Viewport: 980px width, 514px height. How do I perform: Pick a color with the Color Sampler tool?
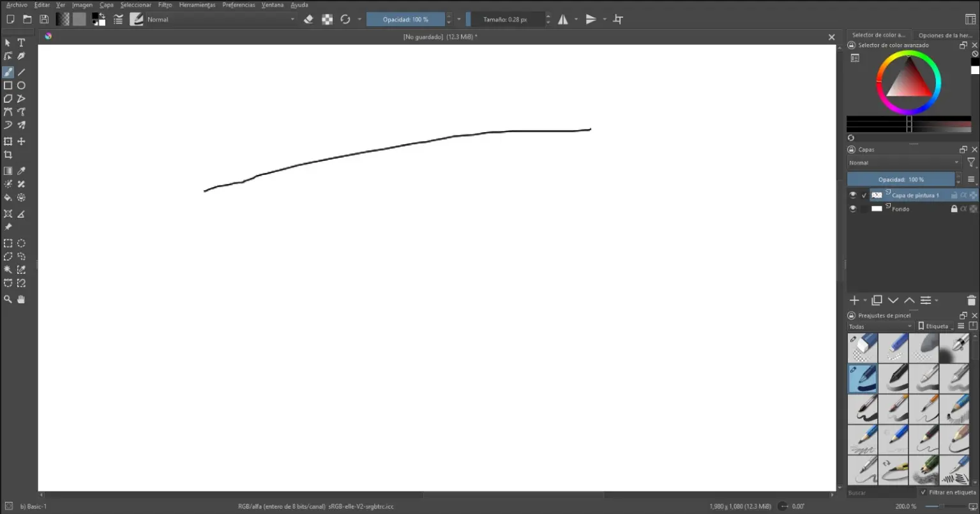click(21, 170)
